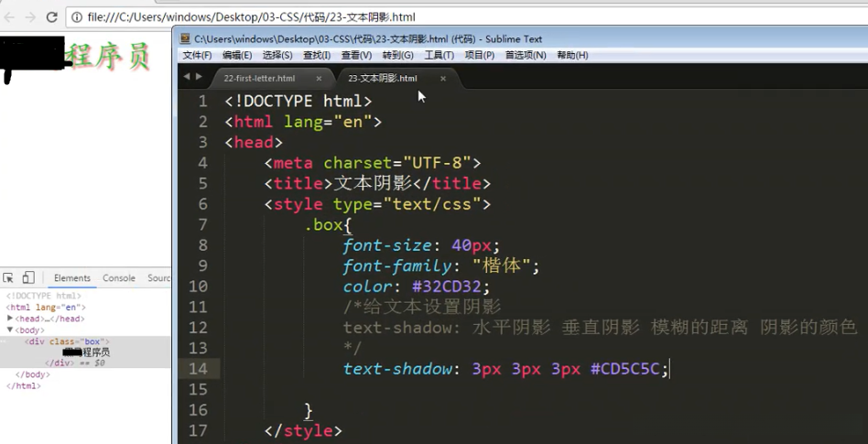Open the Sources tab in DevTools
Viewport: 868px width, 444px height.
159,278
